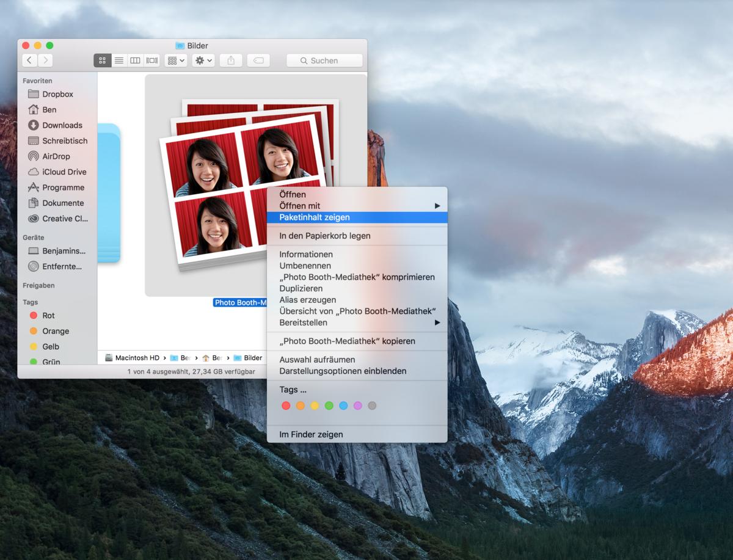Click the Favoriten sidebar heading
The height and width of the screenshot is (560, 733).
pyautogui.click(x=37, y=81)
